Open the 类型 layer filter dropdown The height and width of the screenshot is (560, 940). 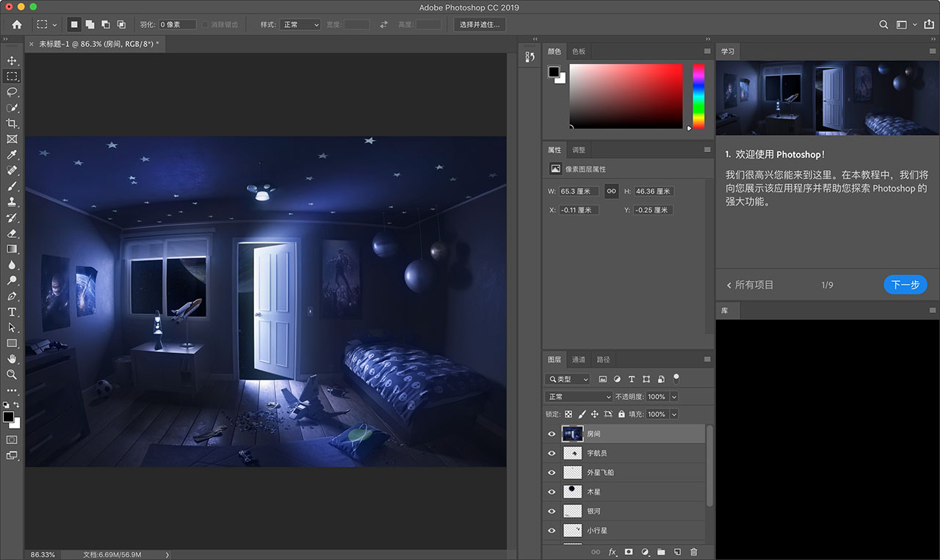click(x=568, y=379)
